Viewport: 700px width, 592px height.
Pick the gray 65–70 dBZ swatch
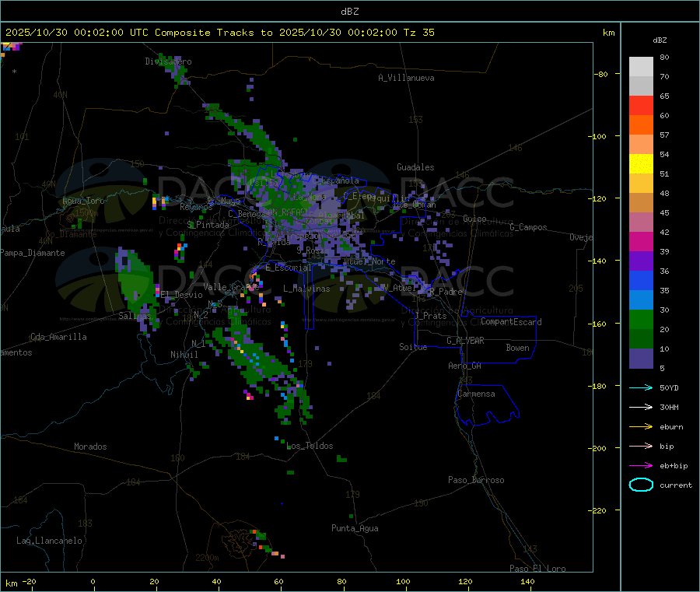tap(641, 86)
